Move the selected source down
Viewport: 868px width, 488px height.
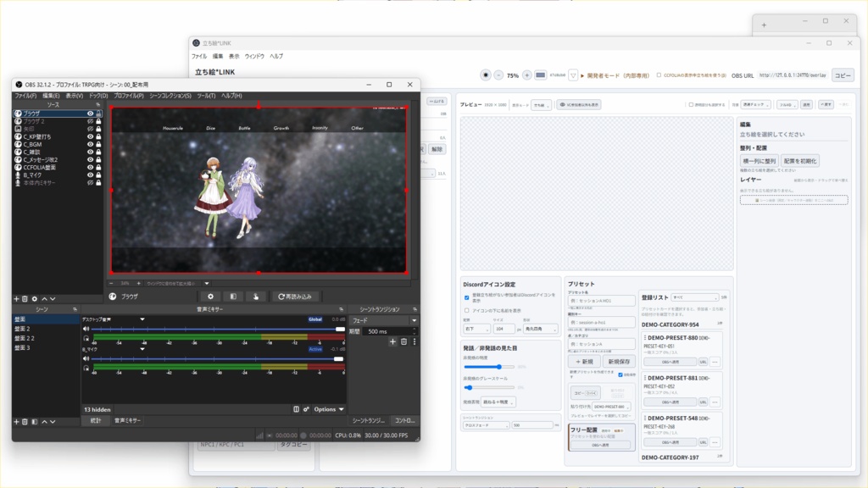coord(53,299)
